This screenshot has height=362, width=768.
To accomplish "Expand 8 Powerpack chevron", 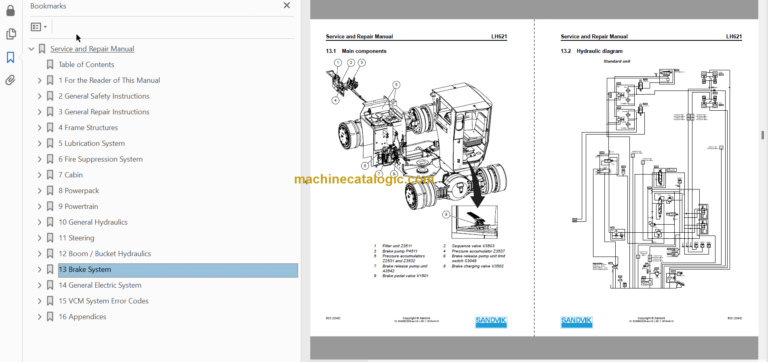I will tap(40, 191).
